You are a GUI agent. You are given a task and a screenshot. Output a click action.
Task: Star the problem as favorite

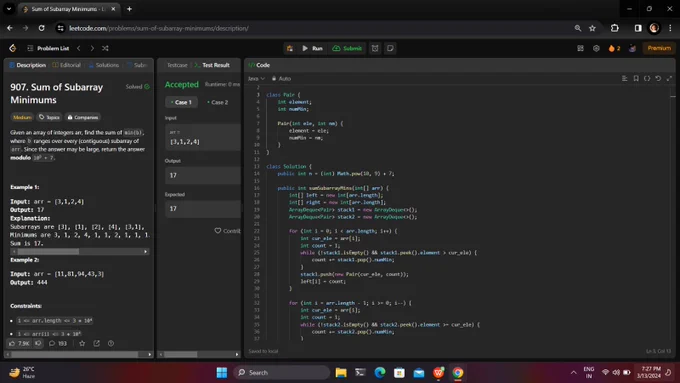pyautogui.click(x=82, y=343)
